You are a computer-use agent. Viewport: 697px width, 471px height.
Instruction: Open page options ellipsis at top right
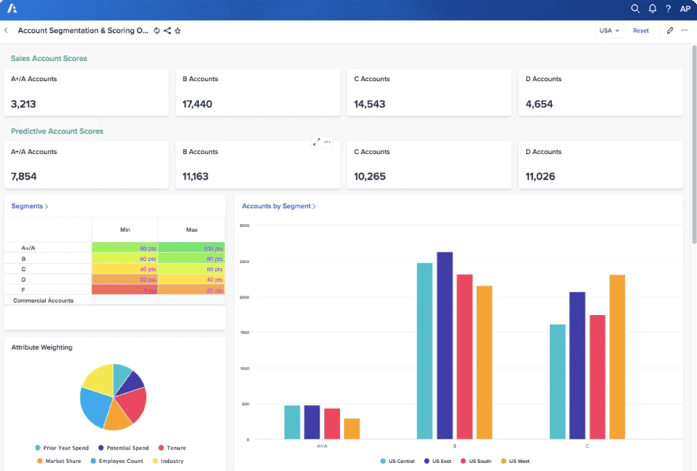point(685,30)
